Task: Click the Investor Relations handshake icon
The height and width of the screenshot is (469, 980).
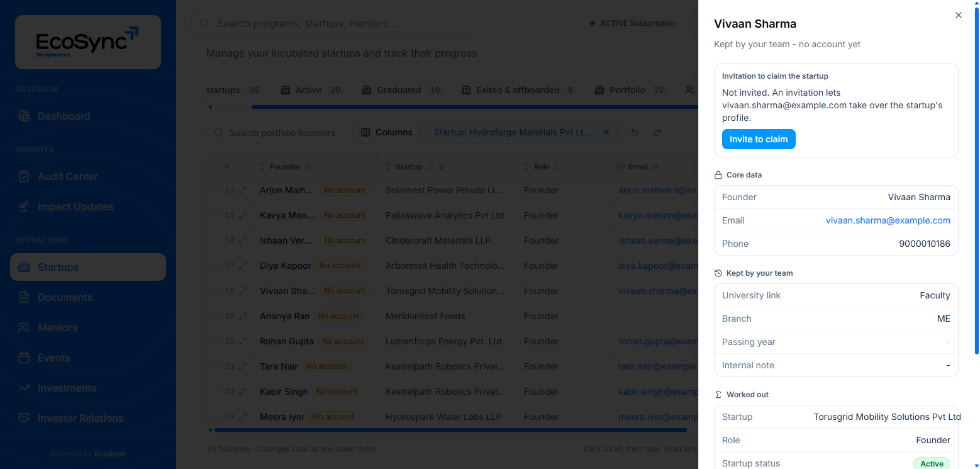Action: pyautogui.click(x=24, y=418)
